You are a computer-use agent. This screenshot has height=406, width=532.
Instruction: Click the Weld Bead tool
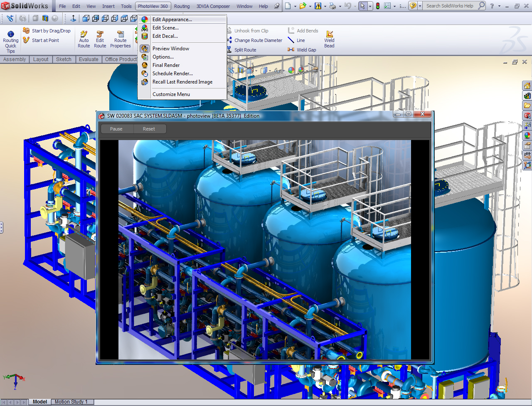click(x=329, y=39)
